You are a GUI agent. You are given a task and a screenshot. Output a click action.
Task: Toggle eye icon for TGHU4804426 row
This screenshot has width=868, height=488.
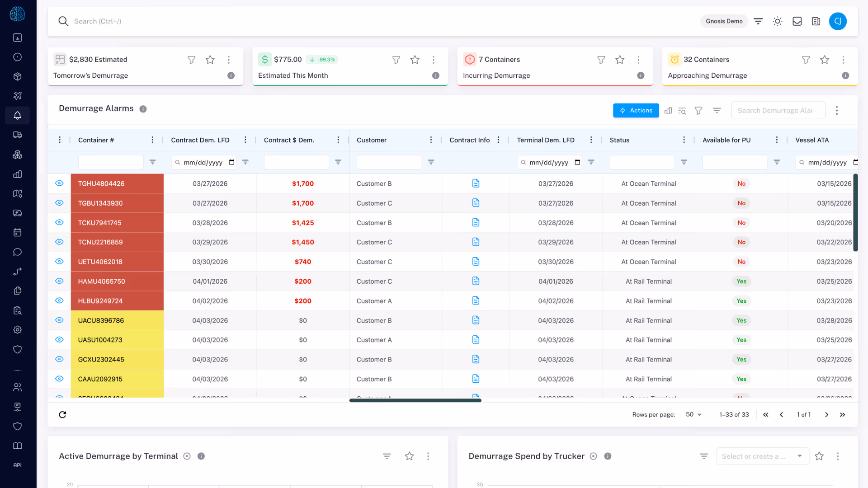pos(59,183)
